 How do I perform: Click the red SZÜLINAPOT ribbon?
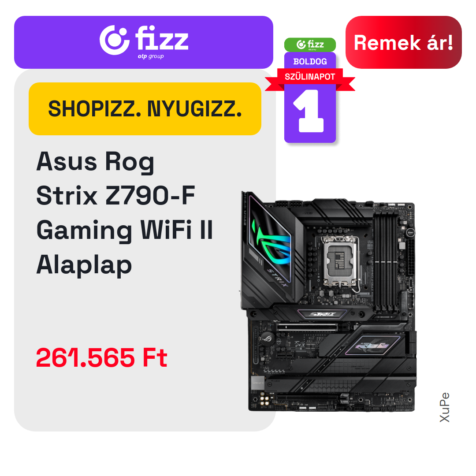310,79
